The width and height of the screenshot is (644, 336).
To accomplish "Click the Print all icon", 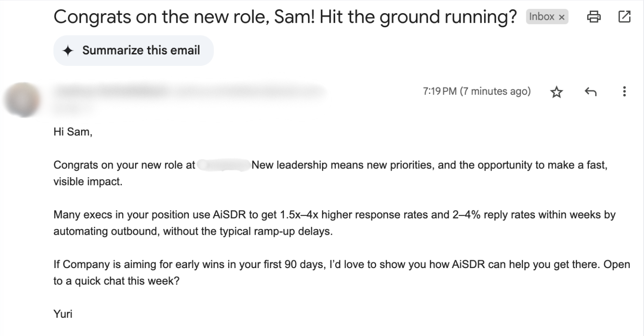I will [x=593, y=17].
